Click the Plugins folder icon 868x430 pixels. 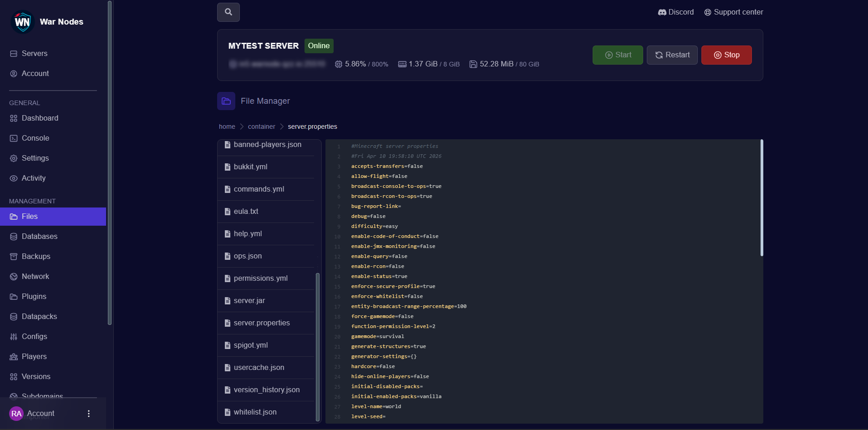[14, 297]
